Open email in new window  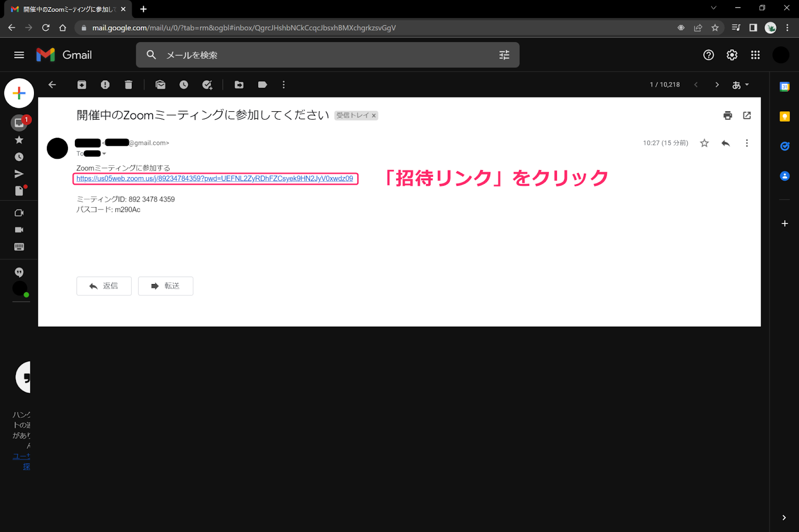(747, 115)
